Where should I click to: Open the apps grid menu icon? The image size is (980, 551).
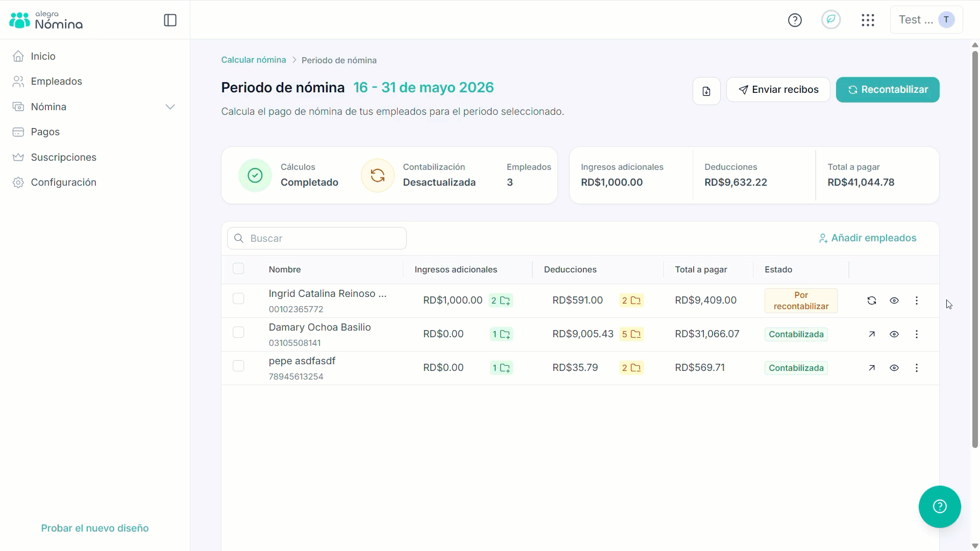point(868,20)
